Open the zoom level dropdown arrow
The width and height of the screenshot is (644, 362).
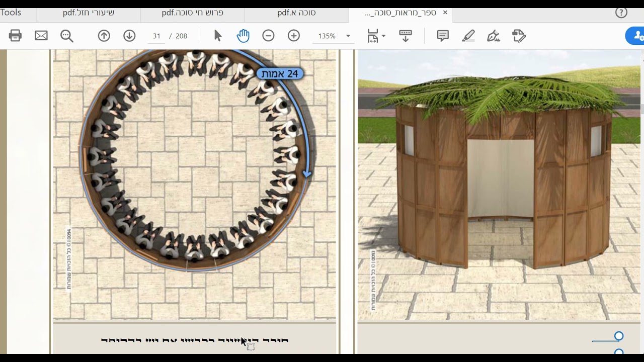(x=348, y=36)
